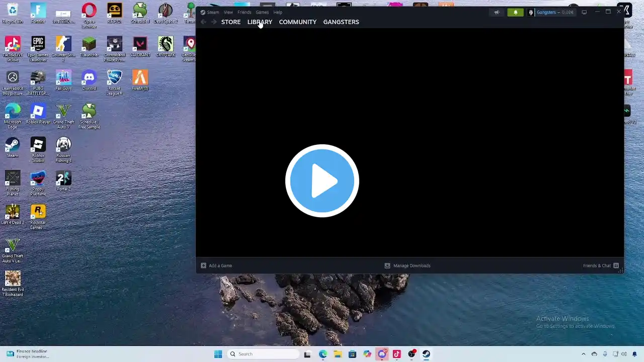Screen dimensions: 644x362
Task: Click Add a Game
Action: click(216, 265)
